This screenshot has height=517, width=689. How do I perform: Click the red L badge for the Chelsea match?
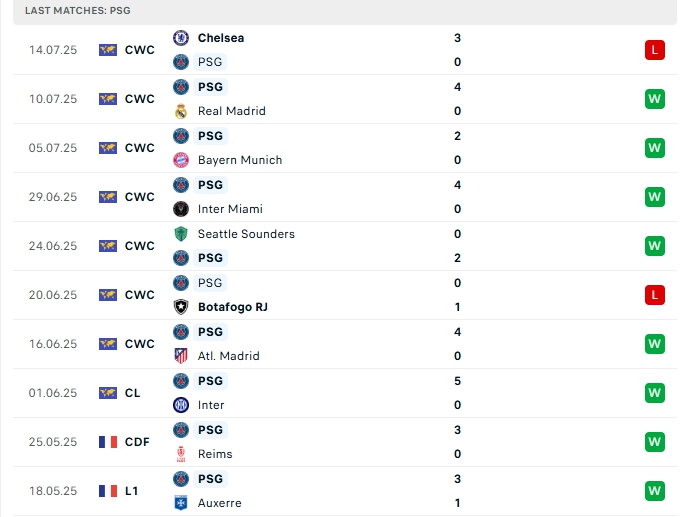(x=655, y=50)
